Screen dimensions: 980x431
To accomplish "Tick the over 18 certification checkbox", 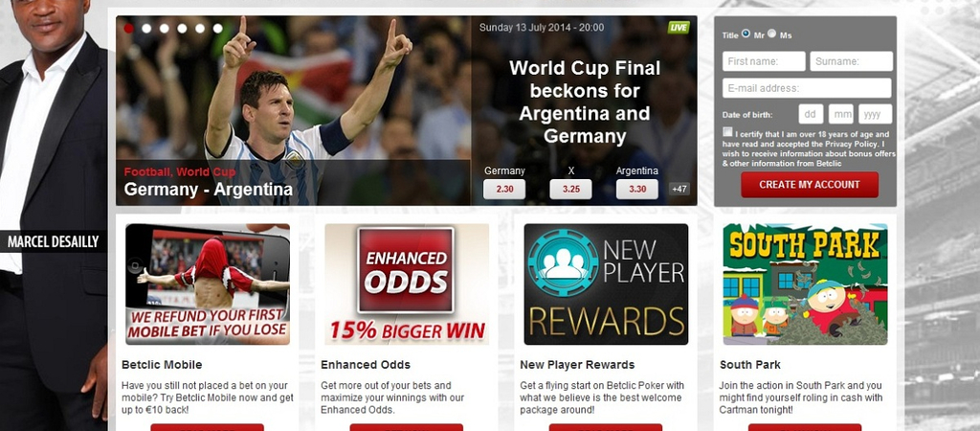I will 727,132.
